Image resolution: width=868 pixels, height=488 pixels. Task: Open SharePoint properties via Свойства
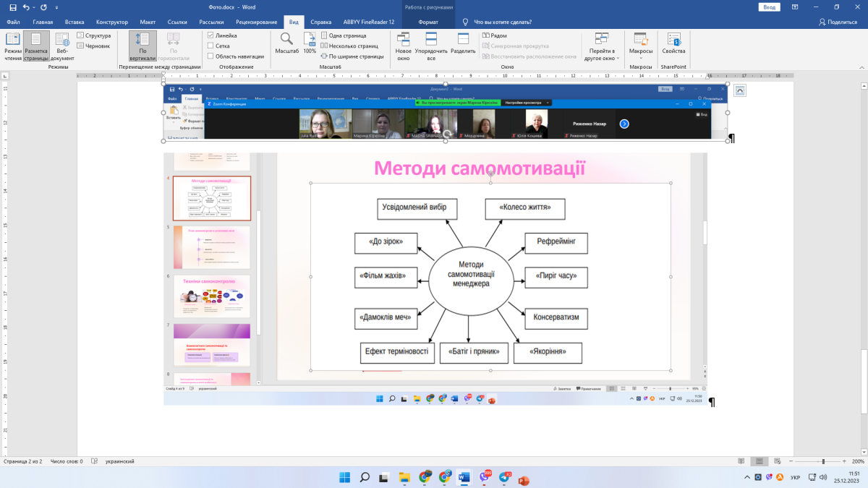click(673, 45)
